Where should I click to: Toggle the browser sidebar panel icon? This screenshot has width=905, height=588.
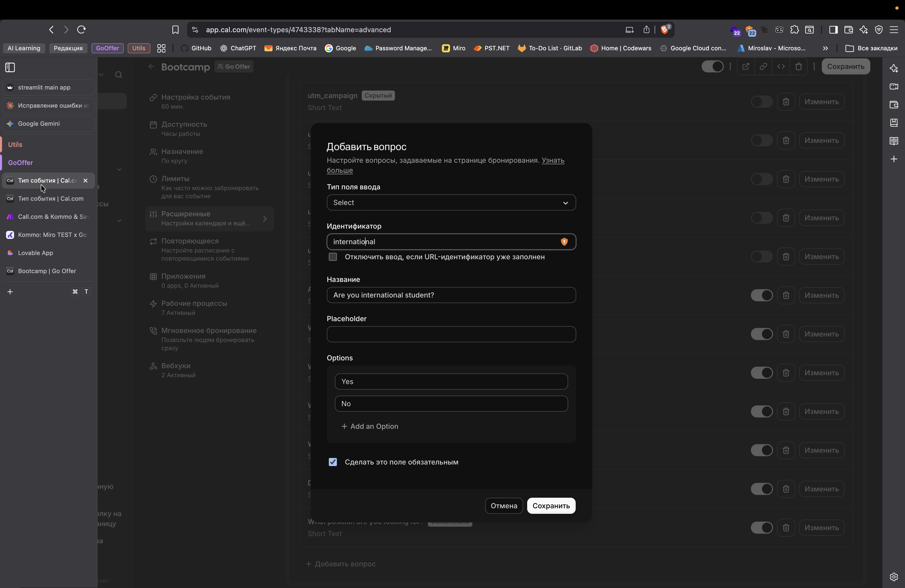[x=833, y=30]
